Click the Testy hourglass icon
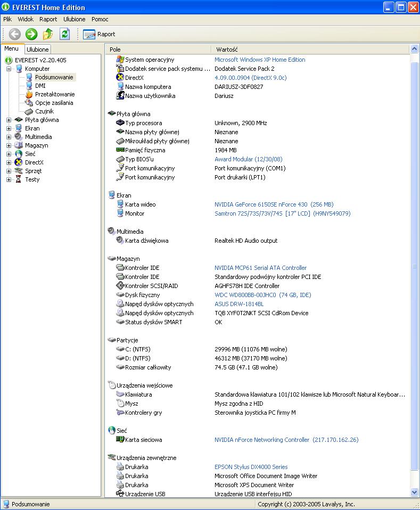Image resolution: width=420 pixels, height=510 pixels. pos(19,179)
